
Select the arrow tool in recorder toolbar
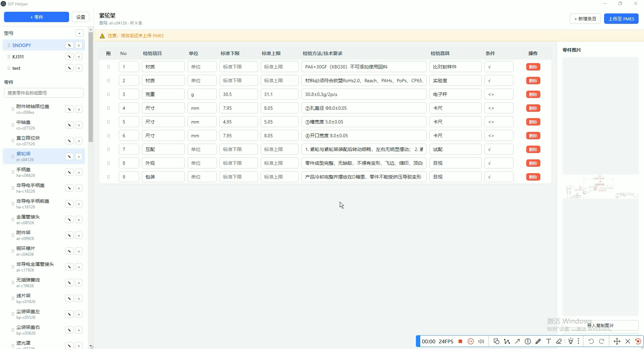(x=517, y=341)
